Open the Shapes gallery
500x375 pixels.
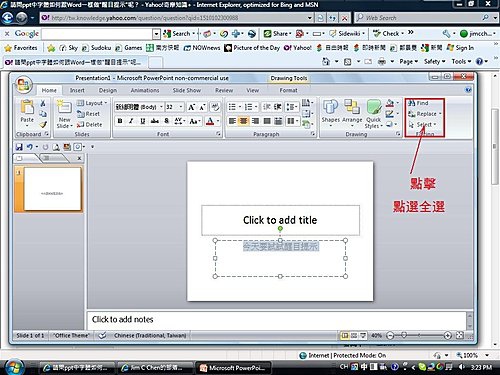point(331,113)
